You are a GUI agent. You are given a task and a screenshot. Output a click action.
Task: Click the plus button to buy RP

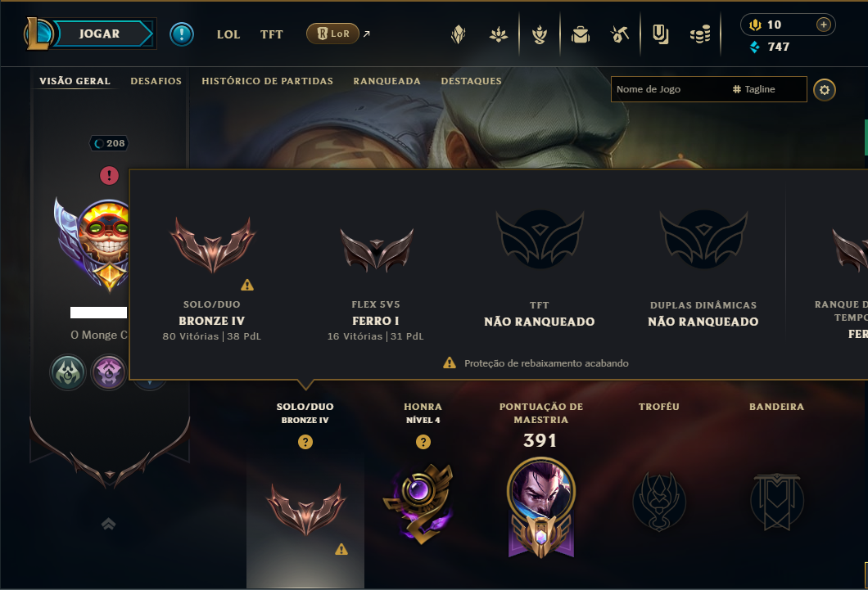click(x=823, y=25)
